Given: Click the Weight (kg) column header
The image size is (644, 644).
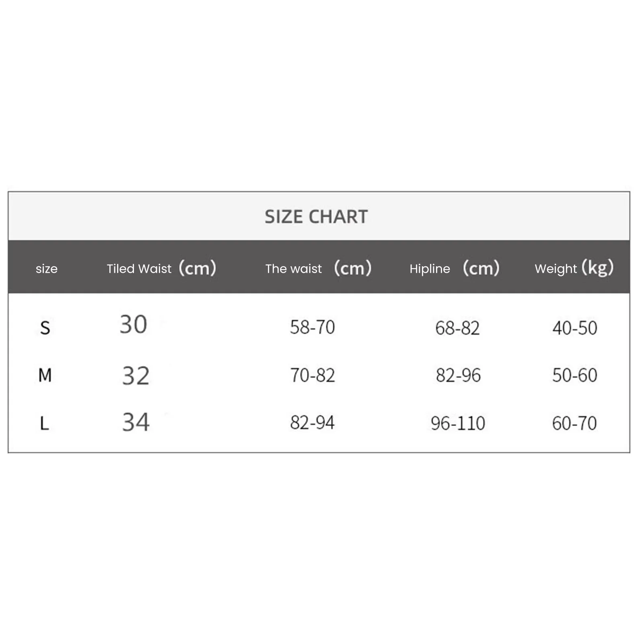Looking at the screenshot, I should (574, 268).
